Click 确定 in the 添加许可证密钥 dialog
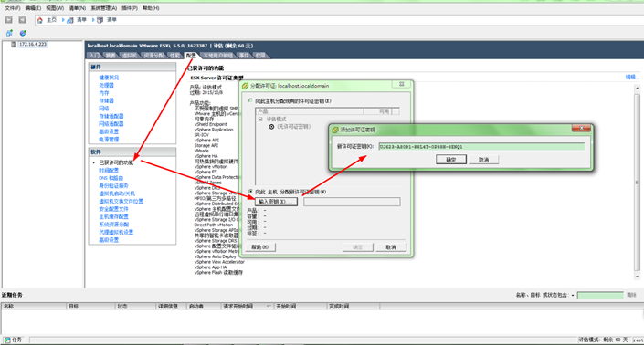 [x=451, y=160]
